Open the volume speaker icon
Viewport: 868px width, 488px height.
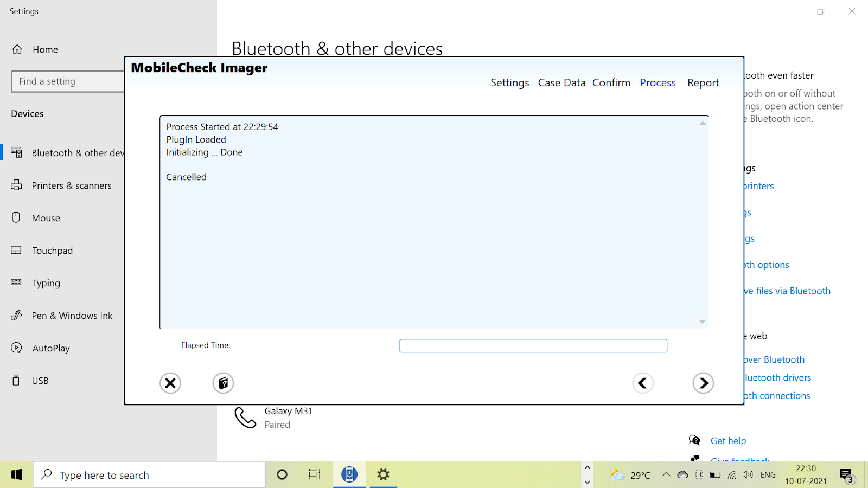(x=748, y=475)
